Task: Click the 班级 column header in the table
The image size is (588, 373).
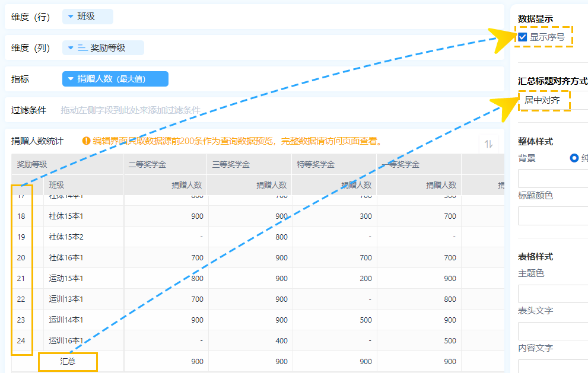Action: point(57,185)
